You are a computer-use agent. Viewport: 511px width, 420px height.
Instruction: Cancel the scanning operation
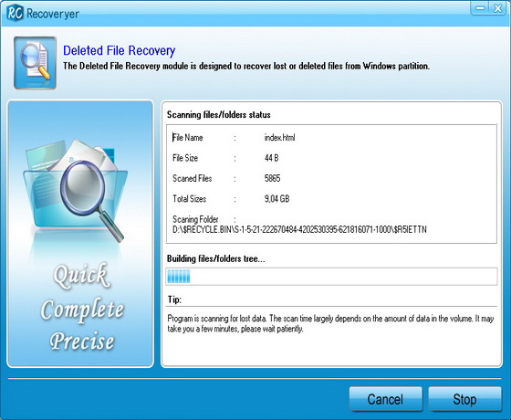click(385, 399)
